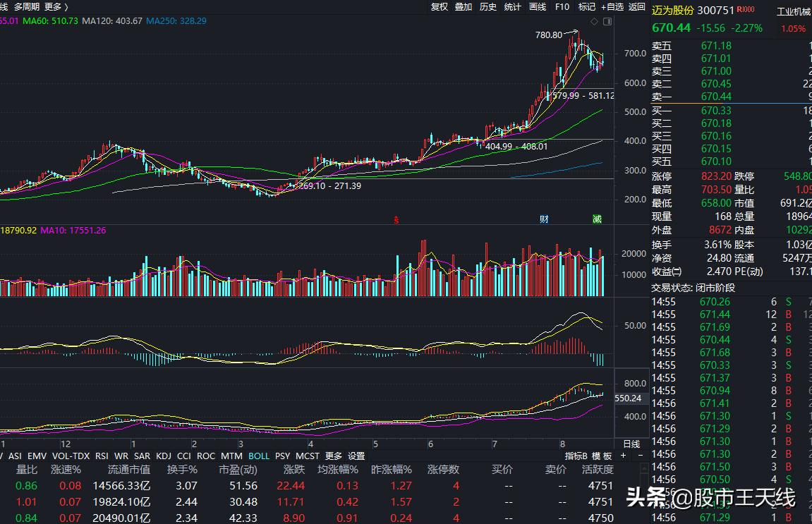Select the MCST indicator tab
This screenshot has height=524, width=812.
tap(308, 456)
